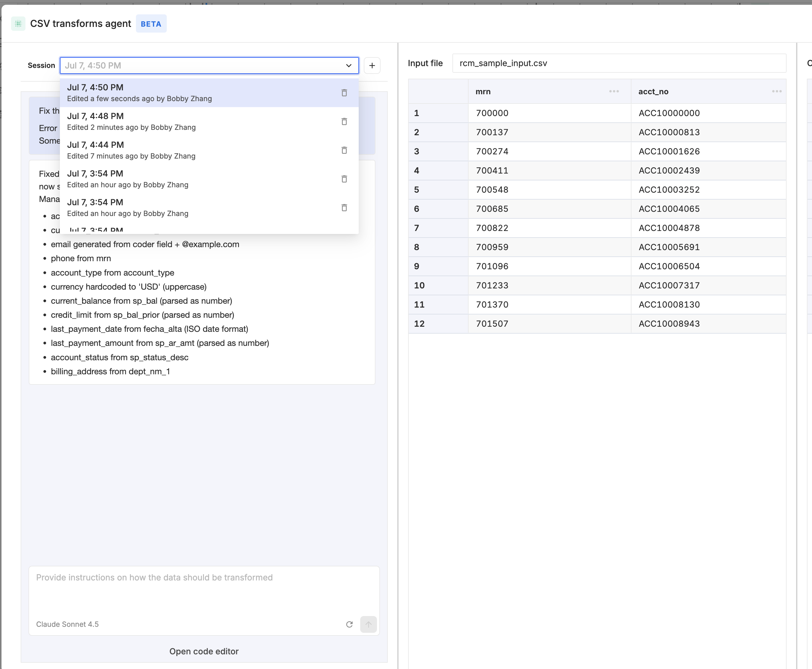Select cell with mrn 700685
The width and height of the screenshot is (812, 669).
click(x=549, y=209)
